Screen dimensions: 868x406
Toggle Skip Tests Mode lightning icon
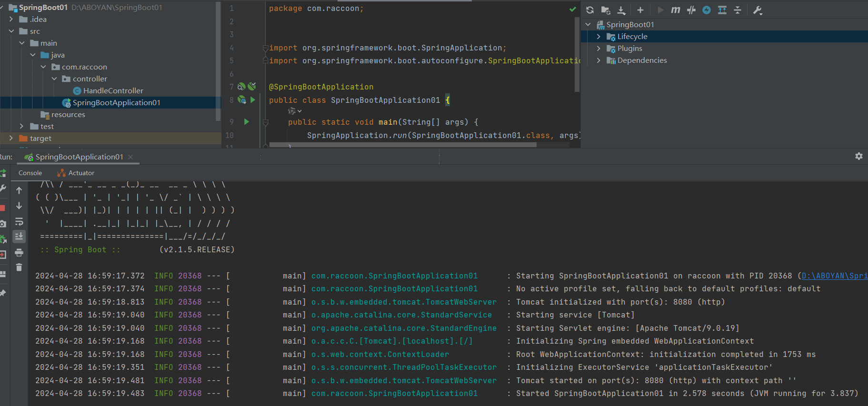(707, 10)
